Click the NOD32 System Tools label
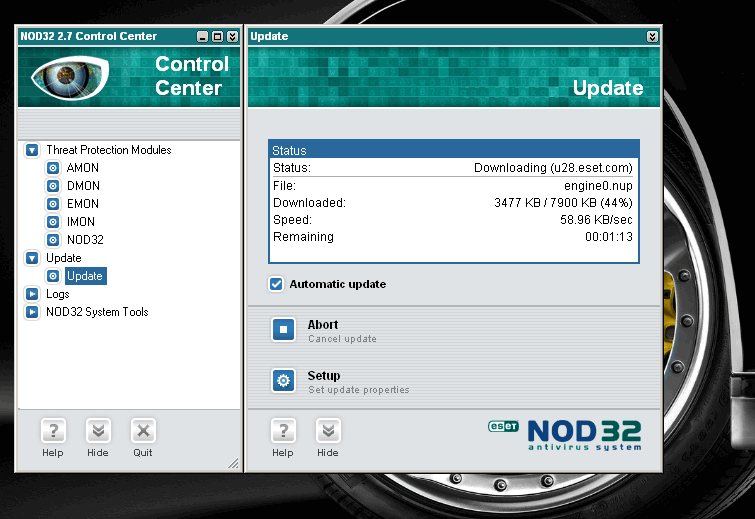The image size is (755, 519). 97,312
